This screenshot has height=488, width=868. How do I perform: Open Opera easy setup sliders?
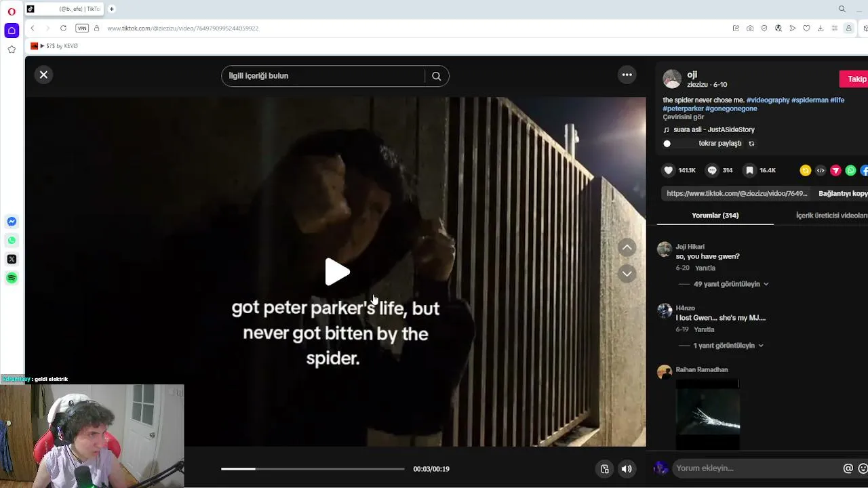coord(835,28)
